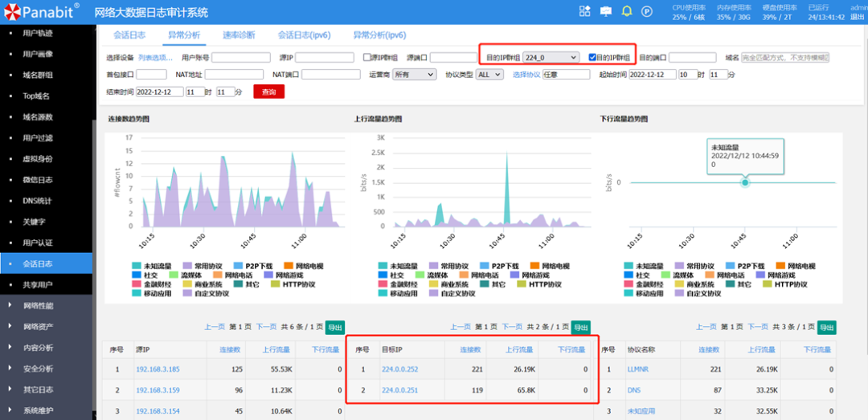Open the apps grid icon in header

[x=584, y=11]
